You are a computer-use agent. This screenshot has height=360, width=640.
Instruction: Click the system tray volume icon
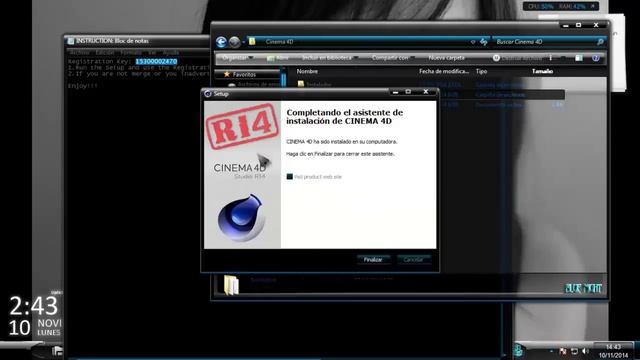(x=585, y=351)
